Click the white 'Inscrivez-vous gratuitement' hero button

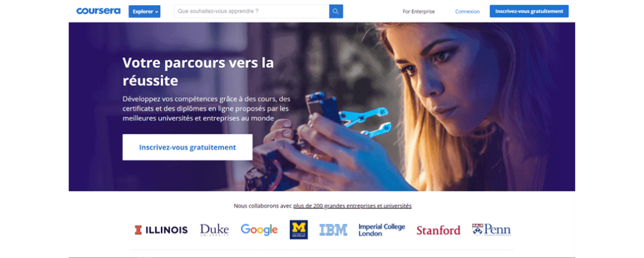[187, 147]
